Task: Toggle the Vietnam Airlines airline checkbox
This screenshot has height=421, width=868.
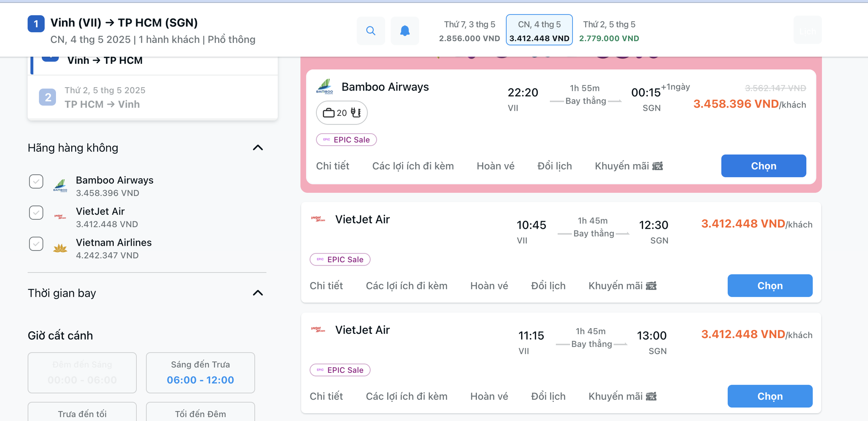Action: point(36,244)
